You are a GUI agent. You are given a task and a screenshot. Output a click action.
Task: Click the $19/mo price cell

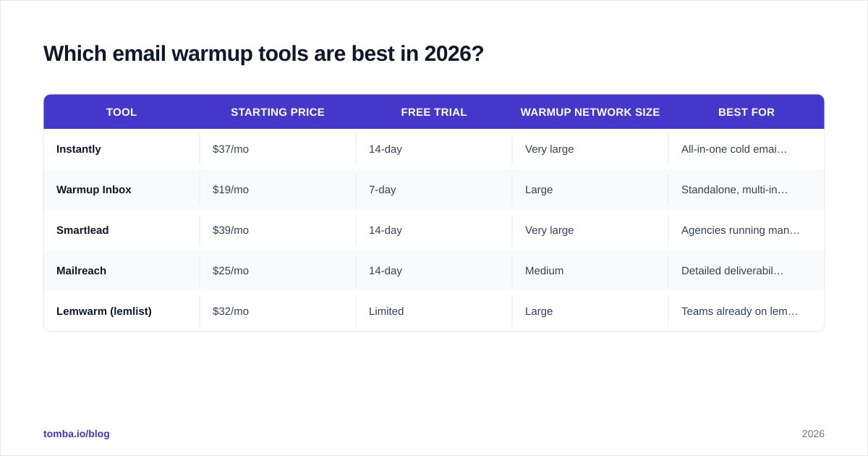[x=278, y=190]
